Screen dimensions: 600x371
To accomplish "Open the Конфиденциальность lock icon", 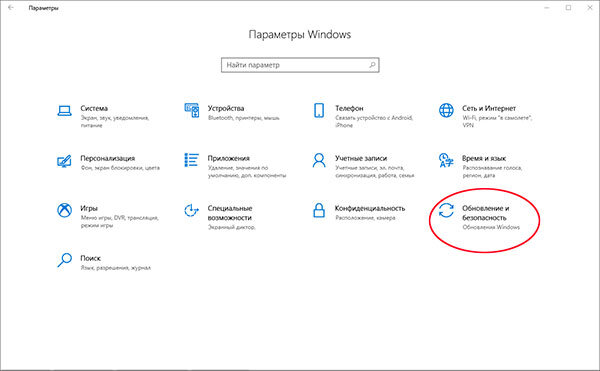I will pyautogui.click(x=319, y=210).
